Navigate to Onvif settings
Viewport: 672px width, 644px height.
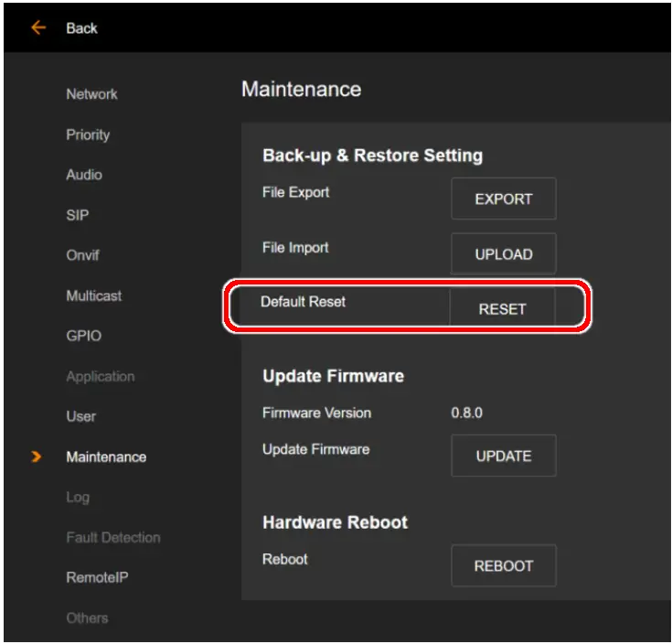pos(82,255)
